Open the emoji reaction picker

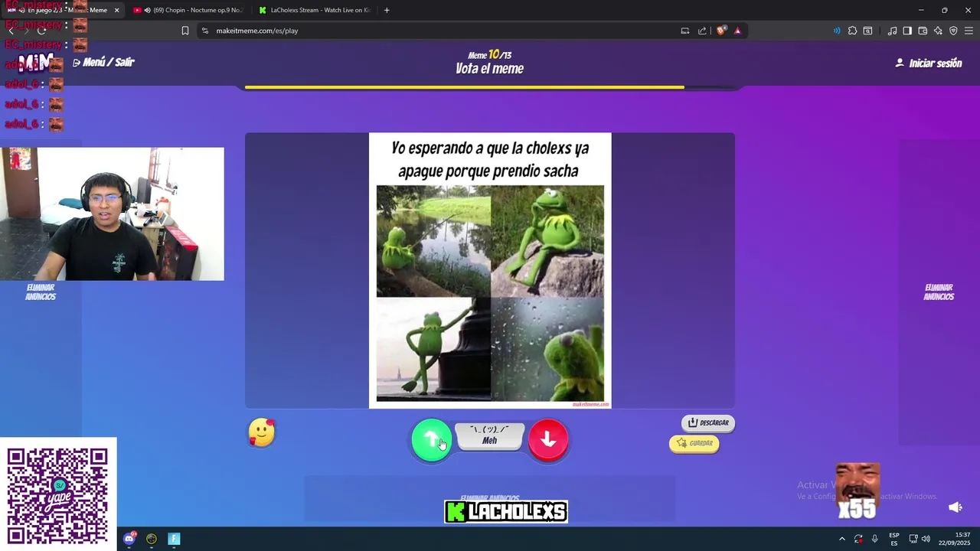262,433
